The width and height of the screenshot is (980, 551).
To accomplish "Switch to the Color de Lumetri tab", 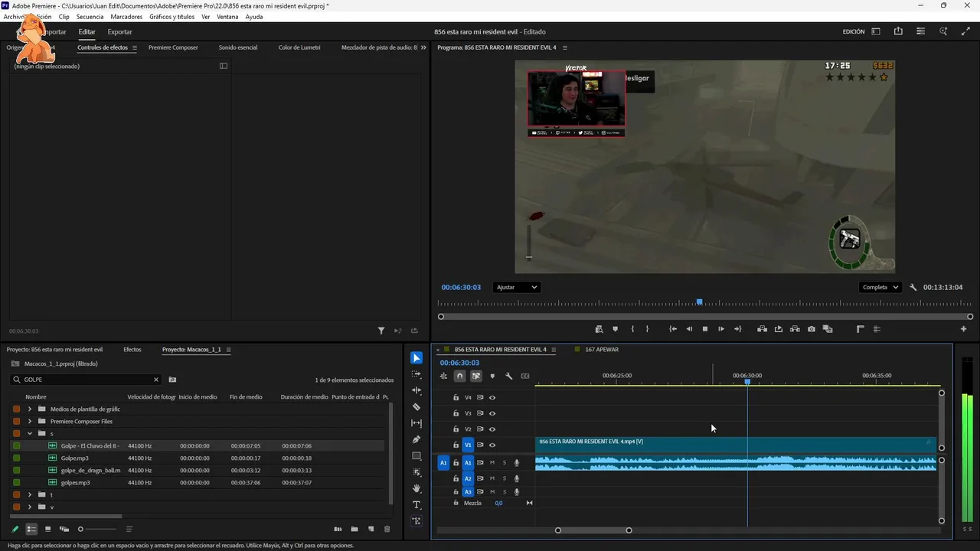I will [299, 47].
